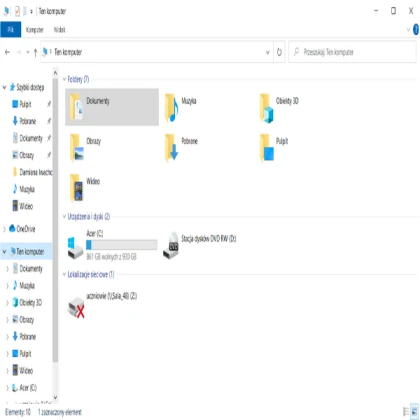Viewport: 420px width, 420px height.
Task: Click the navigation pane scroll up arrow
Action: pyautogui.click(x=55, y=73)
